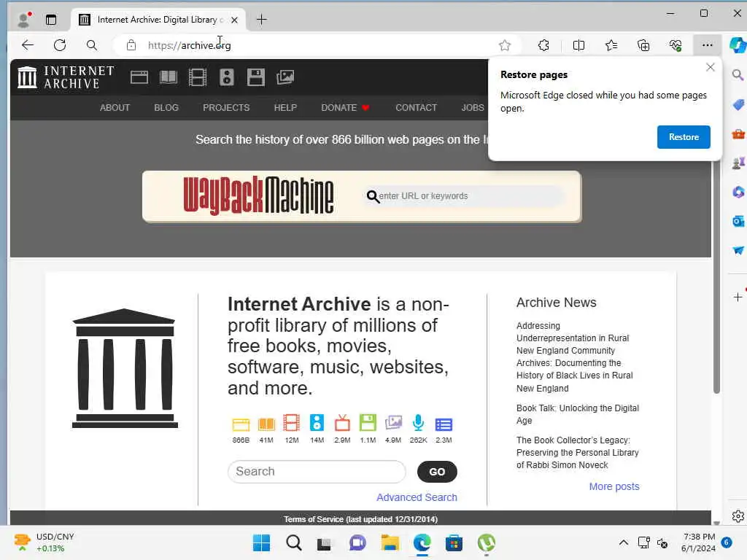
Task: Open the 12M video collection icon
Action: coord(292,423)
